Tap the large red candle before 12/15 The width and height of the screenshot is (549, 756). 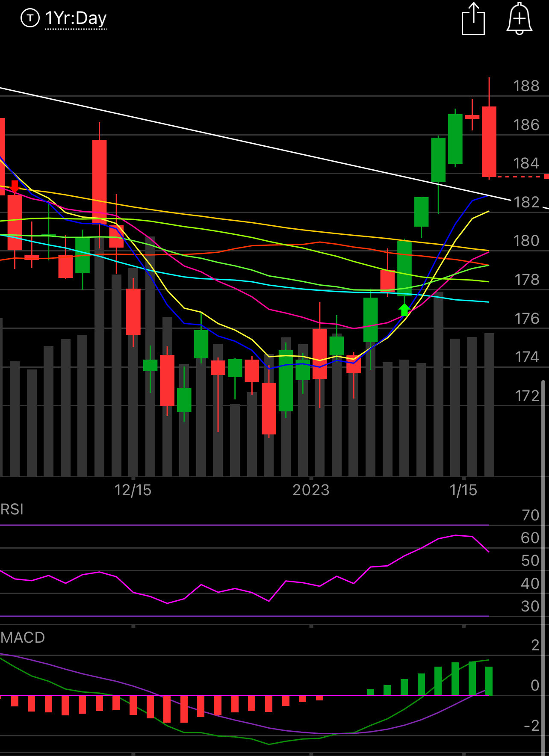click(99, 182)
